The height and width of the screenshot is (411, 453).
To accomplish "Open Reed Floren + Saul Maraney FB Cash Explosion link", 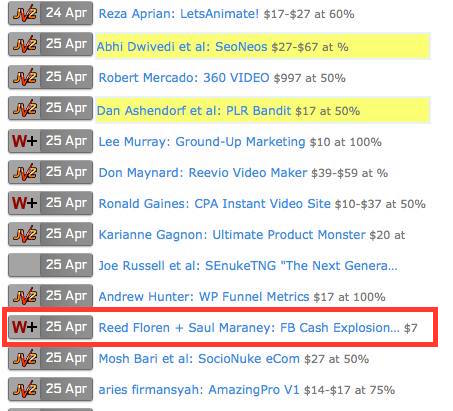I will [249, 327].
